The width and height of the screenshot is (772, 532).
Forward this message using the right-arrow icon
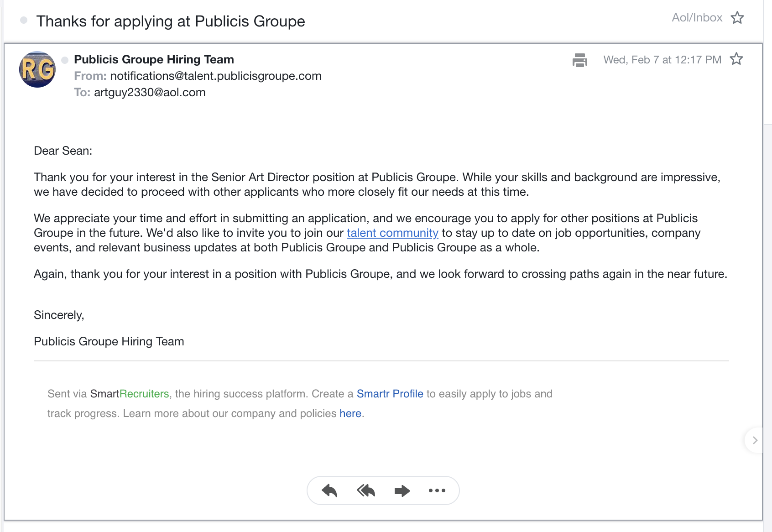pyautogui.click(x=402, y=491)
